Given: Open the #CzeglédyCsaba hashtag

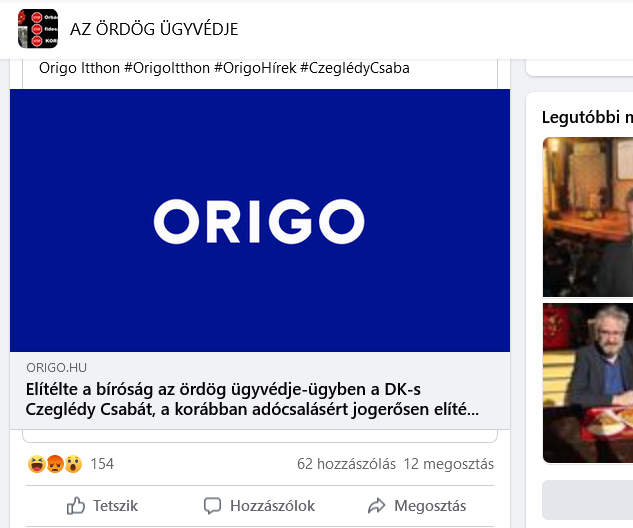Looking at the screenshot, I should [355, 68].
